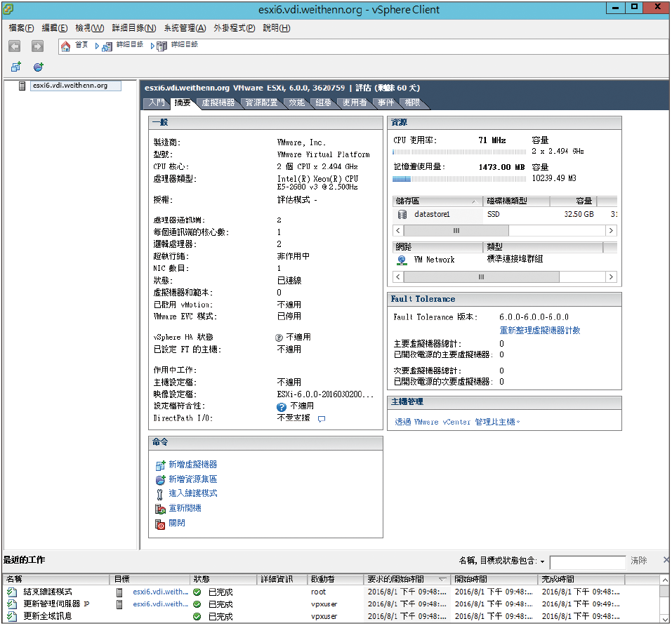Click the 更新全域訊息 task icon
This screenshot has height=626, width=672.
[12, 617]
